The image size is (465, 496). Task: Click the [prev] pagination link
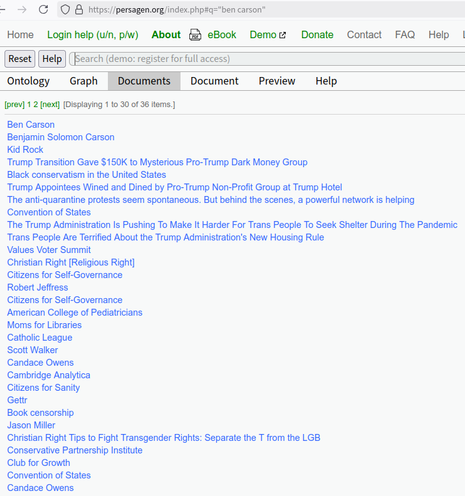pos(15,105)
